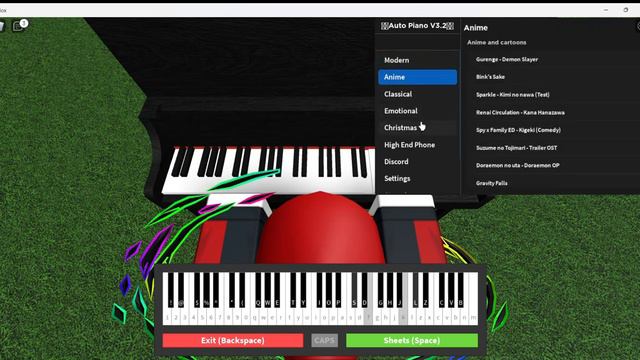Restore down the Roblox window
This screenshot has width=640, height=360.
coord(625,10)
